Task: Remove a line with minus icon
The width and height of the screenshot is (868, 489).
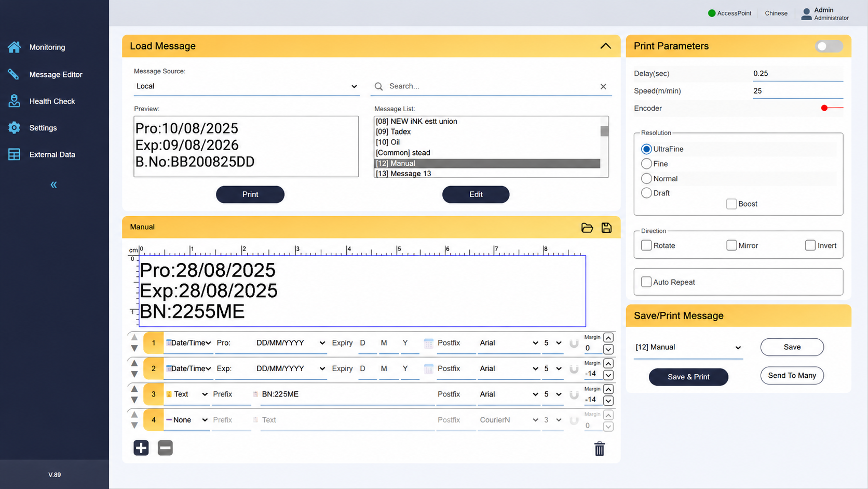Action: click(x=165, y=448)
